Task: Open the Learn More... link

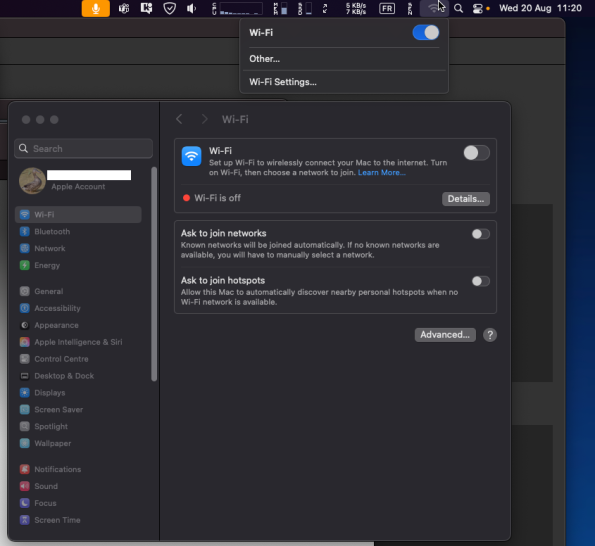Action: [x=381, y=173]
